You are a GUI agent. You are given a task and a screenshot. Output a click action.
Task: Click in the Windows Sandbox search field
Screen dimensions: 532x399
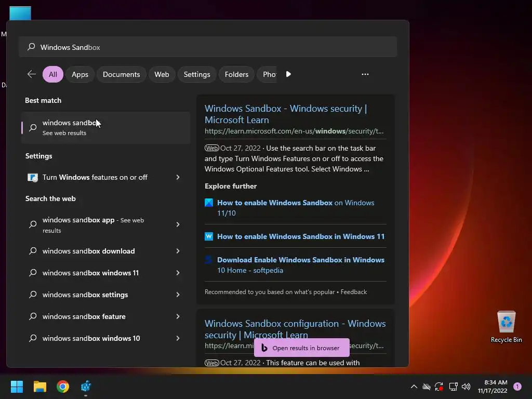[x=208, y=47]
